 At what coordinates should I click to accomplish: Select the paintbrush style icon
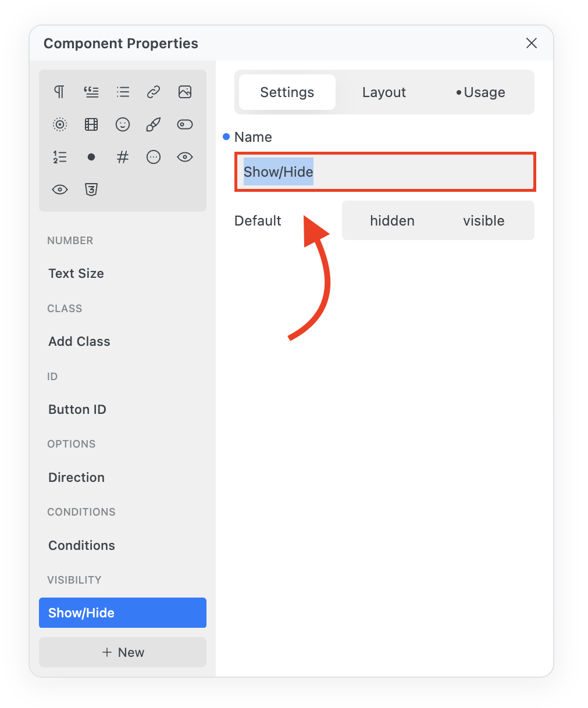pyautogui.click(x=154, y=124)
